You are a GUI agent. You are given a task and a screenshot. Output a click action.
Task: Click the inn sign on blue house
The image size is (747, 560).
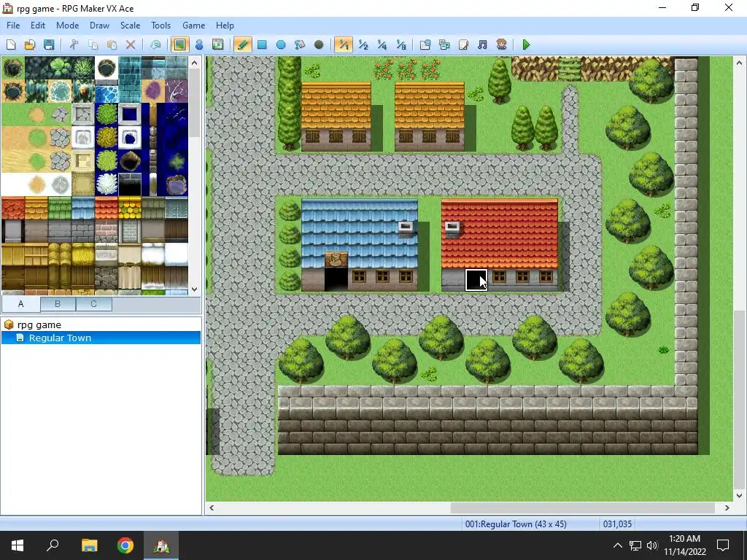[x=336, y=260]
